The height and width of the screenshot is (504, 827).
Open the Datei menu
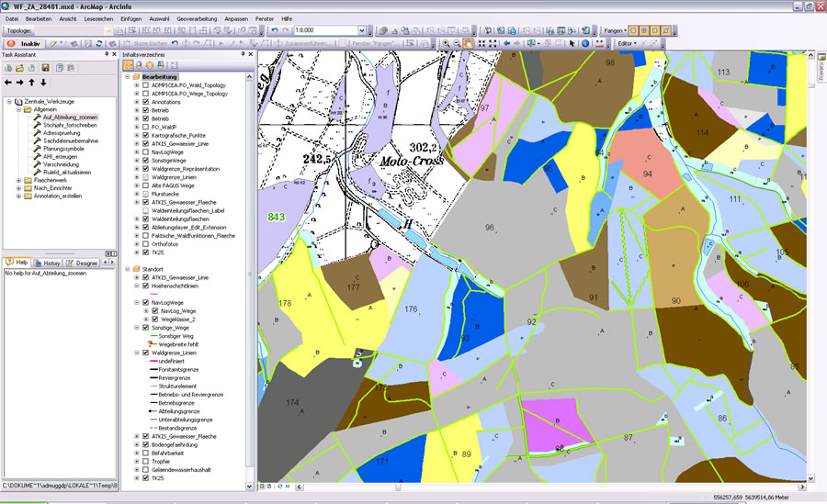coord(12,18)
